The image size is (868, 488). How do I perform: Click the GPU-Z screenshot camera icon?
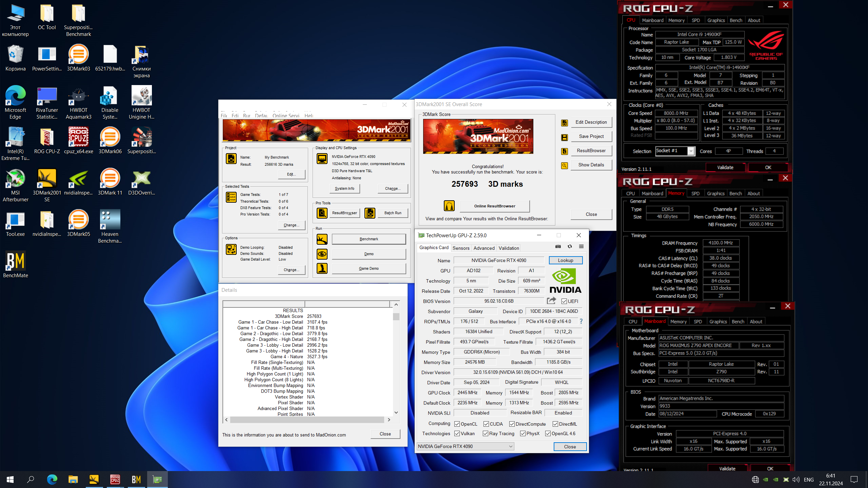[x=558, y=247]
